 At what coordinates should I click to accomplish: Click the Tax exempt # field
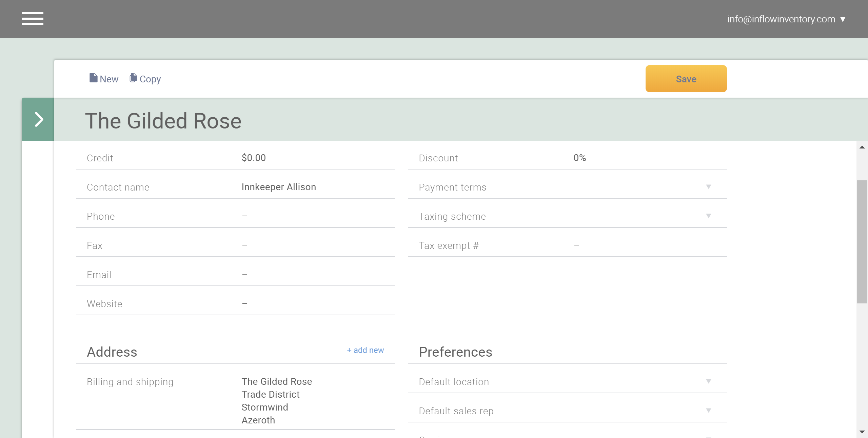tap(567, 245)
